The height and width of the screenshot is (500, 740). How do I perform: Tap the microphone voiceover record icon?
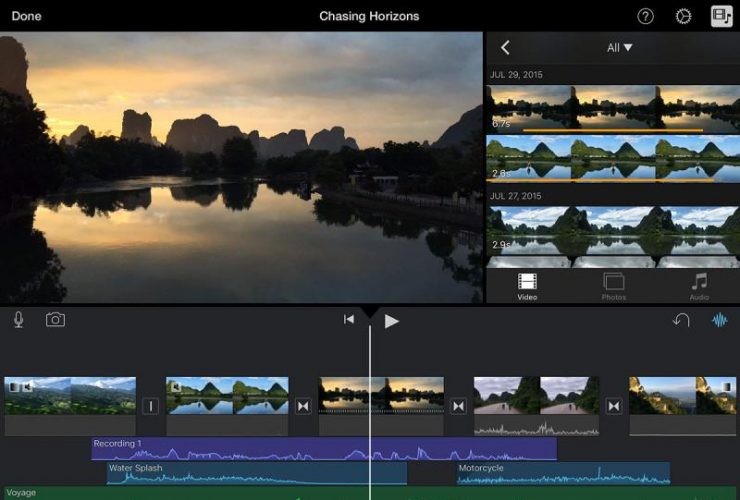18,320
